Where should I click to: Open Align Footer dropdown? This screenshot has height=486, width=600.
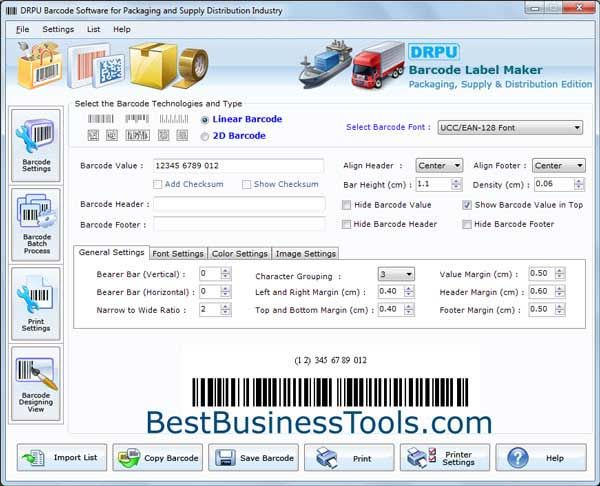tap(558, 165)
